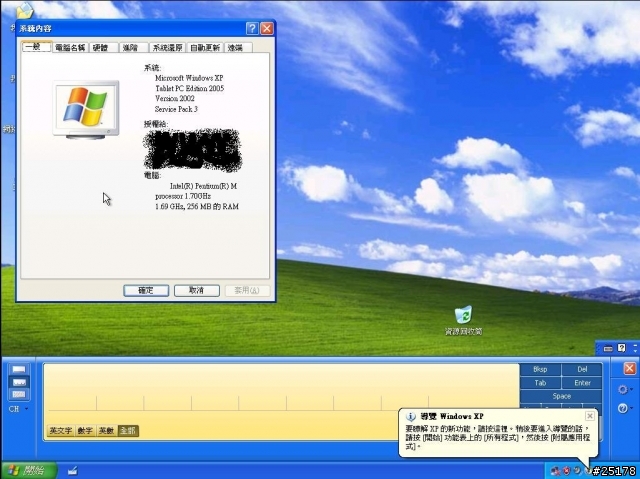This screenshot has height=479, width=640.
Task: Switch to the 自動更新 tab
Action: tap(205, 48)
